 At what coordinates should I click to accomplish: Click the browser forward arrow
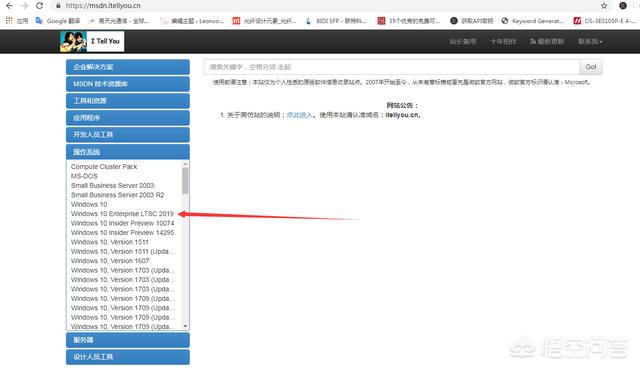pos(24,6)
